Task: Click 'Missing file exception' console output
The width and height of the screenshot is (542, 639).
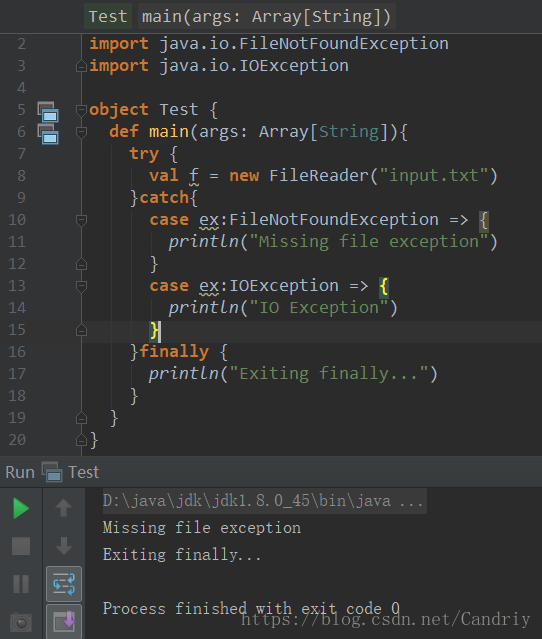Action: pos(202,528)
